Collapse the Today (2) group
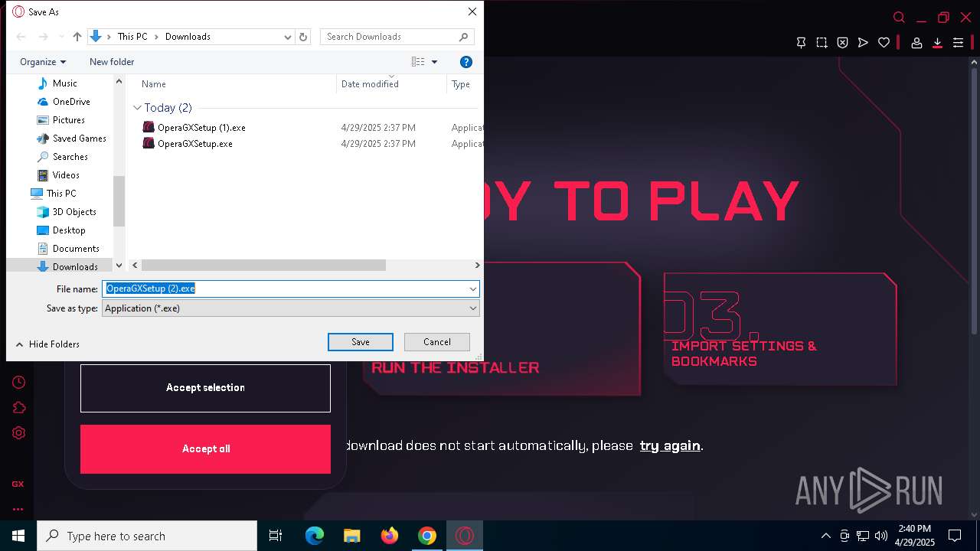This screenshot has height=551, width=980. coord(137,108)
